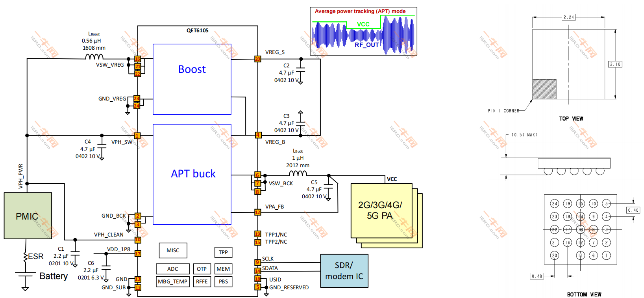Click the LBuck 1 µH inductor symbol
This screenshot has height=298, width=644.
click(x=298, y=173)
